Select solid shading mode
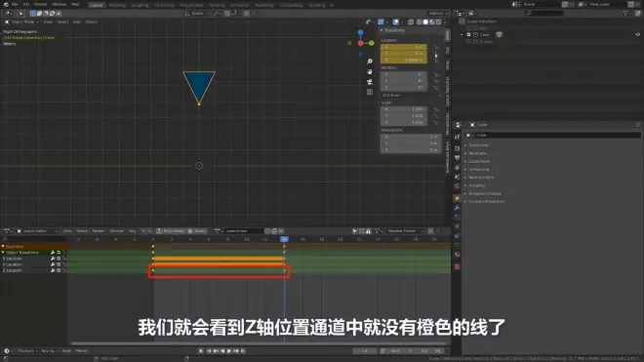Image resolution: width=644 pixels, height=362 pixels. point(425,21)
